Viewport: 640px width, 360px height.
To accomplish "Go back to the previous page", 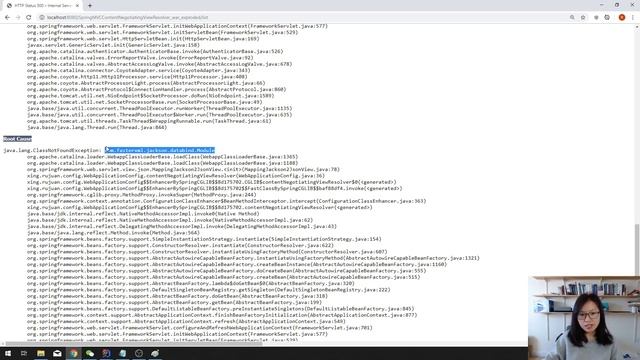I will pos(7,18).
